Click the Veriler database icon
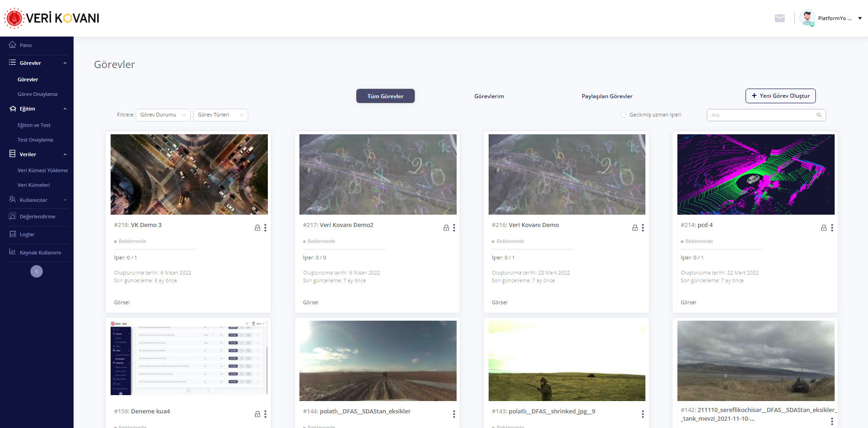 point(12,154)
